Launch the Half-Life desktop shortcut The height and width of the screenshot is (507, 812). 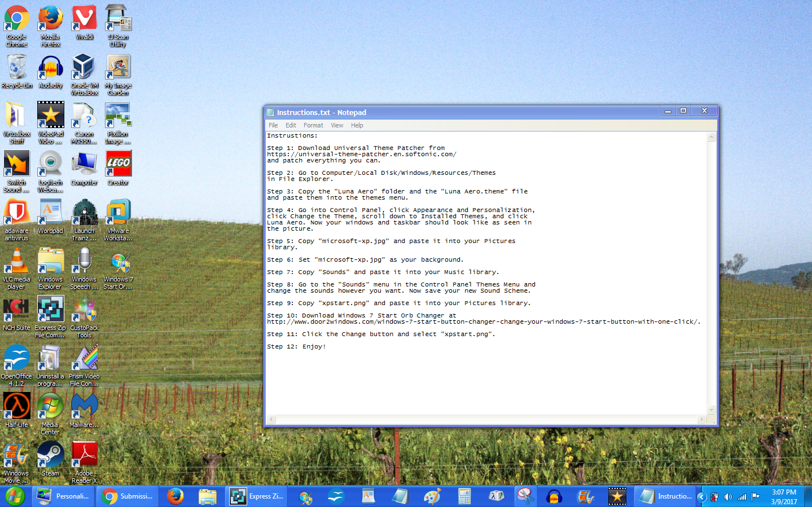(x=16, y=411)
